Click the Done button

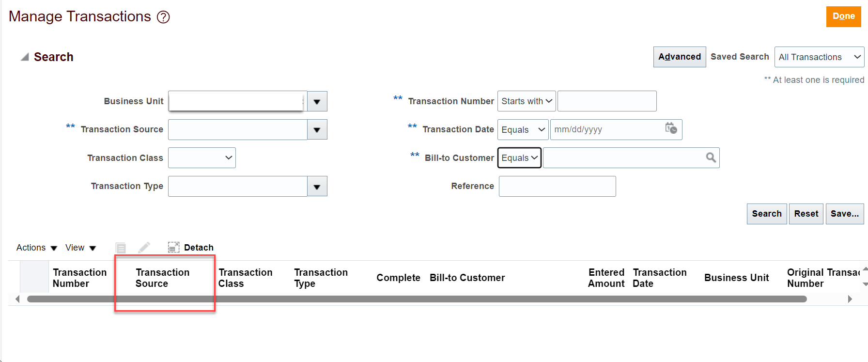[843, 16]
